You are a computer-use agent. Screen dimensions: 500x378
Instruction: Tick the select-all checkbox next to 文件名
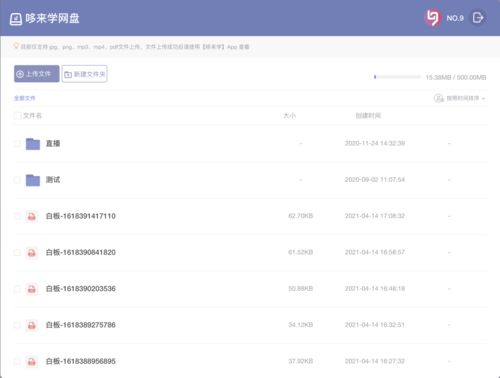(x=17, y=116)
